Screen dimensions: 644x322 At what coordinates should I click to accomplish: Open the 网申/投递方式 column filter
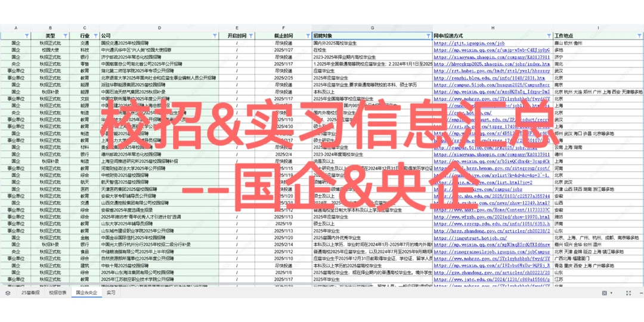pyautogui.click(x=549, y=36)
